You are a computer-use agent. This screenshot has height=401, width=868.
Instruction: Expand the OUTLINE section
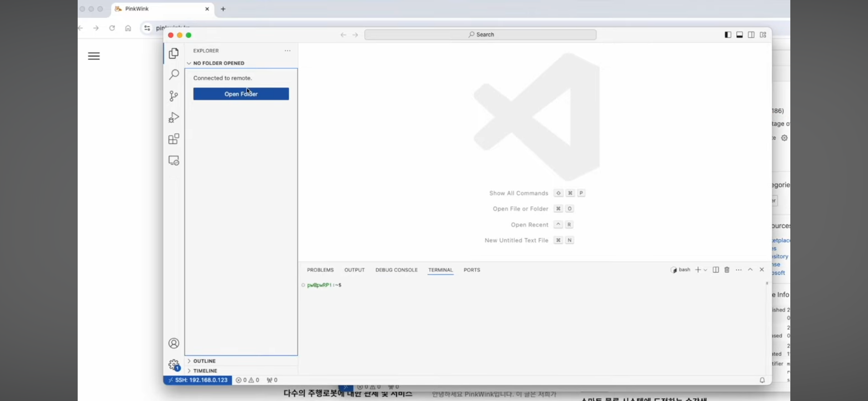(x=205, y=361)
